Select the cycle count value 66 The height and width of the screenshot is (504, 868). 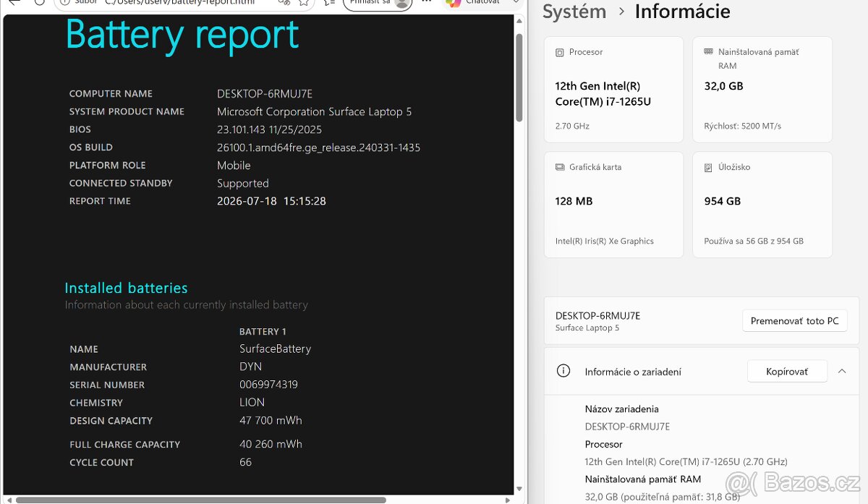pos(245,462)
